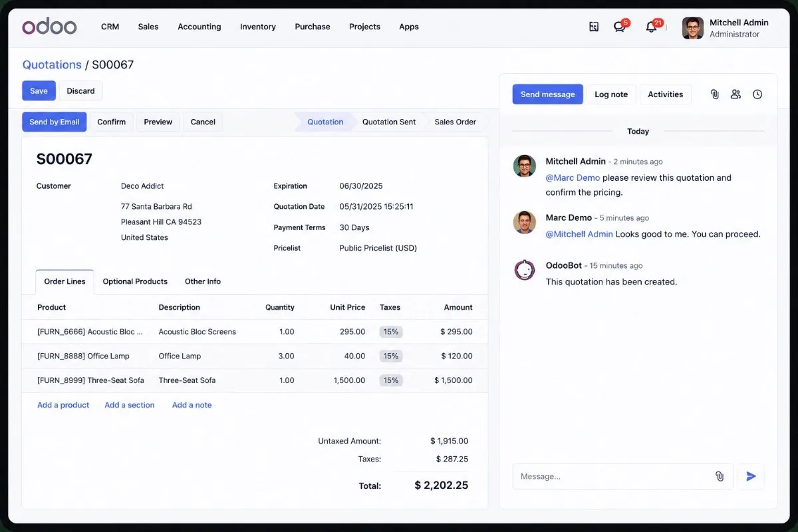Click the Product column header

pos(52,307)
